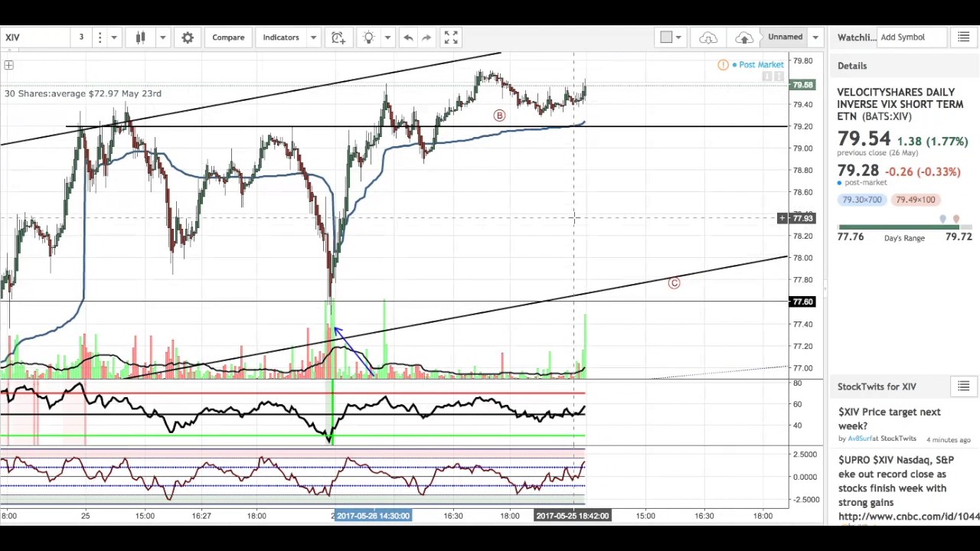This screenshot has width=980, height=551.
Task: Click the orange warning circle icon
Action: pyautogui.click(x=723, y=65)
